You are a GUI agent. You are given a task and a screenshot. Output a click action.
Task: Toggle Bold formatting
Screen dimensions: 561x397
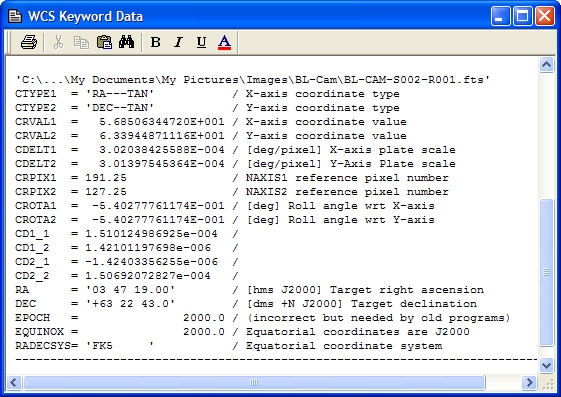click(x=156, y=42)
